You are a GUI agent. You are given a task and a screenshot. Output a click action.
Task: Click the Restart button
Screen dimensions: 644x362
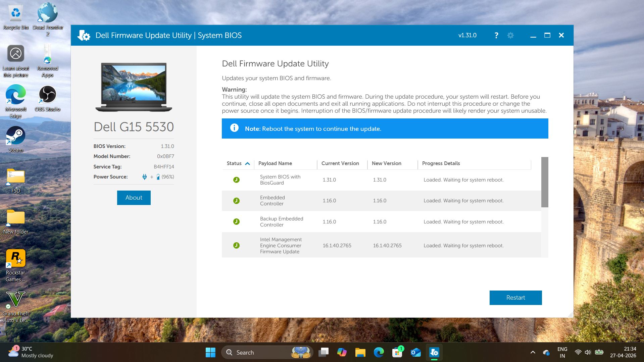coord(515,298)
